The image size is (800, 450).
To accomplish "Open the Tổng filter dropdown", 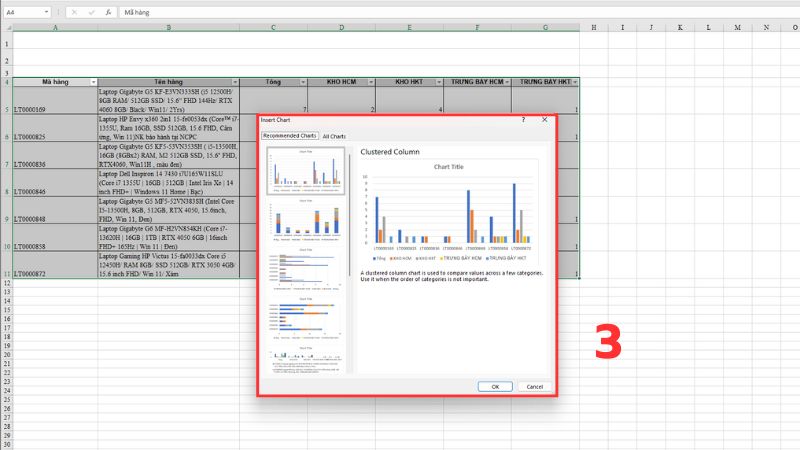I will (x=303, y=82).
